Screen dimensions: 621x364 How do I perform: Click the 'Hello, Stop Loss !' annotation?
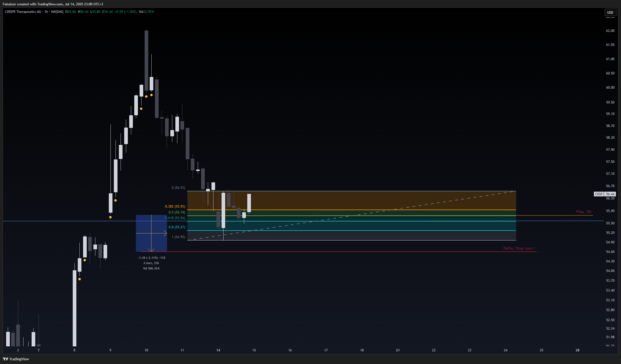click(x=519, y=248)
